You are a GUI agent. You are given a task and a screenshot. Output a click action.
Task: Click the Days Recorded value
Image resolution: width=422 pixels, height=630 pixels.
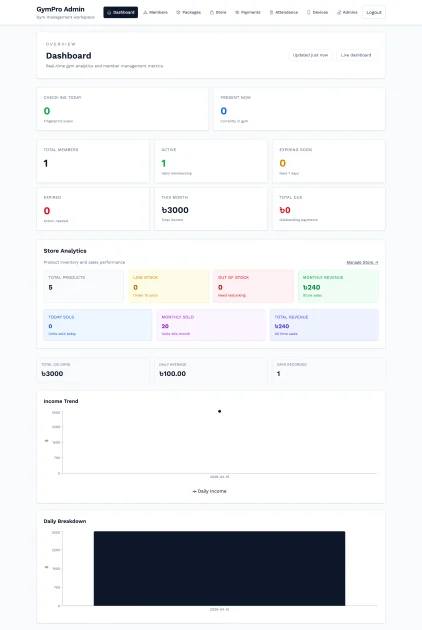pos(279,374)
